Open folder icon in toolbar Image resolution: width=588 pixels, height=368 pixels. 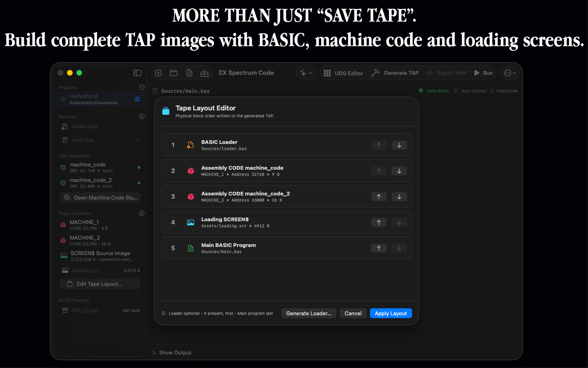[174, 73]
